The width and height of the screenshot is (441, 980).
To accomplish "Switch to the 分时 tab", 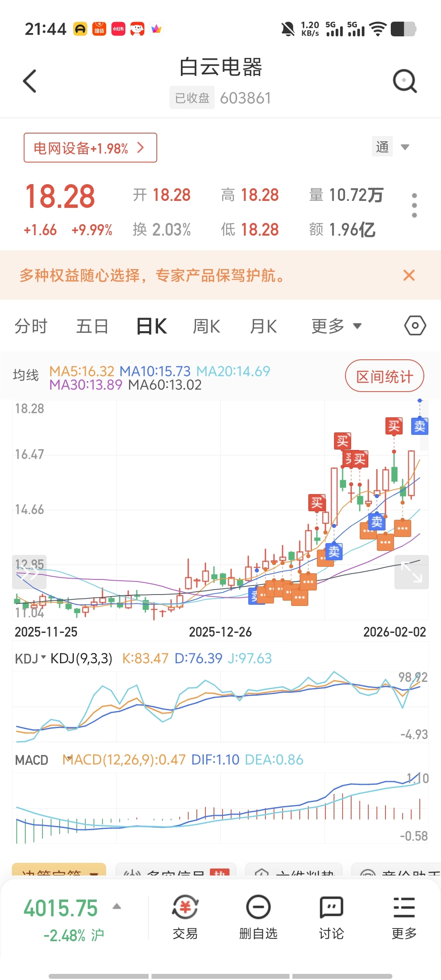I will 31,326.
